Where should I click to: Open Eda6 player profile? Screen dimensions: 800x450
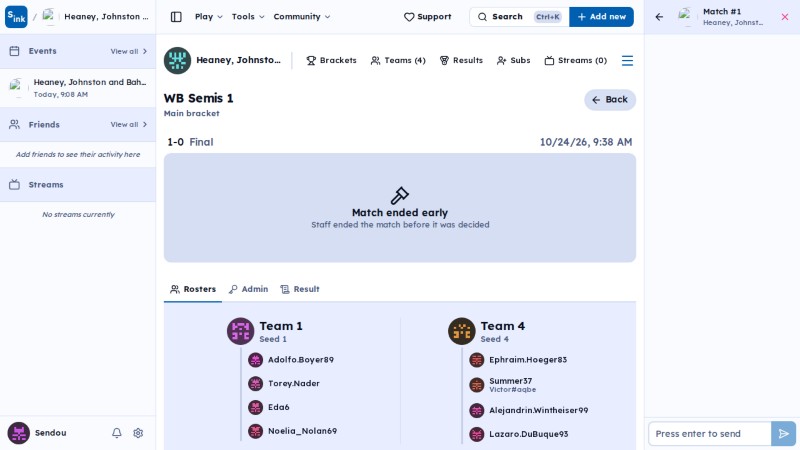pos(279,407)
